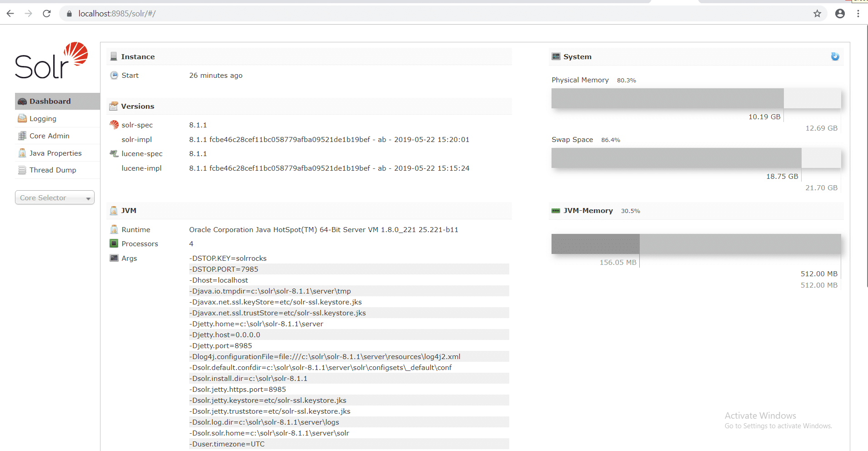Click the Dashboard gauge icon
The image size is (868, 451).
coord(22,101)
